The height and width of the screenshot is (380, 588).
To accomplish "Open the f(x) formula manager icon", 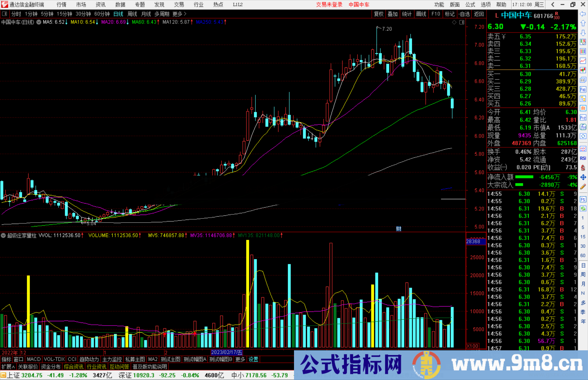I will [x=583, y=127].
